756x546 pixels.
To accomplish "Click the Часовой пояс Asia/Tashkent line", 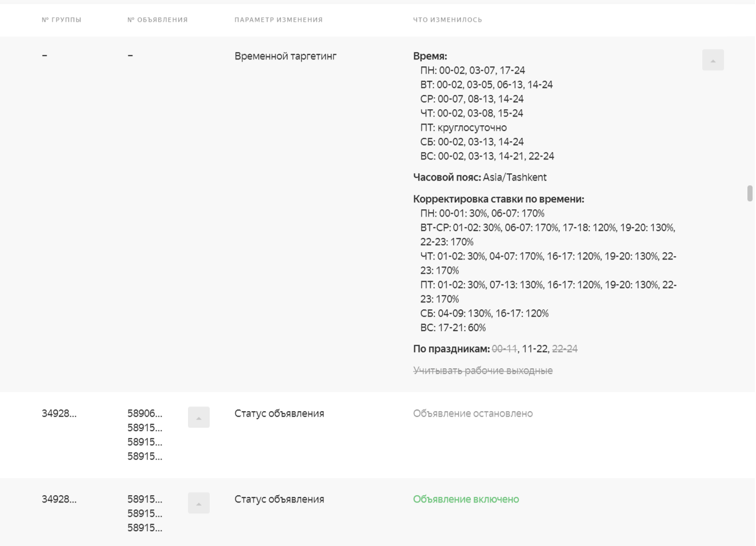I will click(479, 177).
